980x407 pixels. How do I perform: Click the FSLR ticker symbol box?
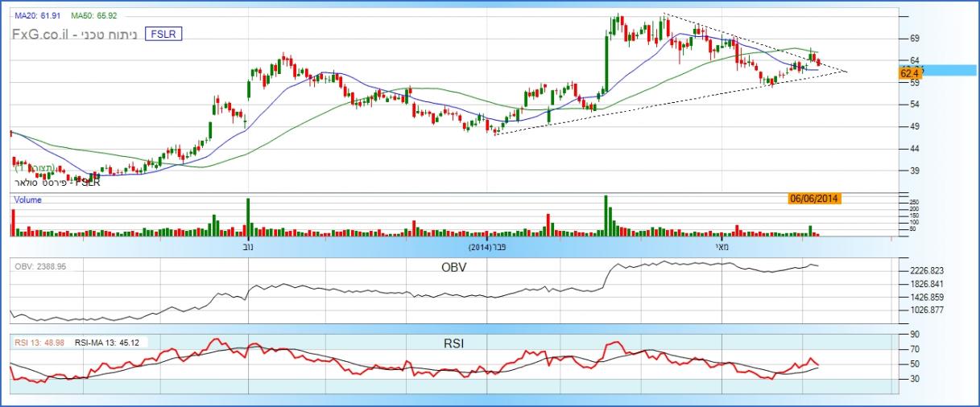[x=164, y=33]
